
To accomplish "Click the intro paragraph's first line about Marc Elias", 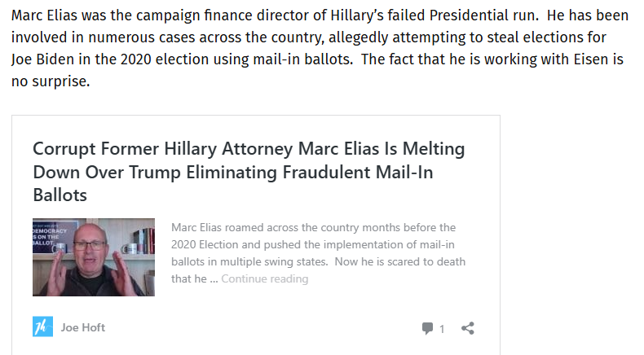I will (245, 18).
